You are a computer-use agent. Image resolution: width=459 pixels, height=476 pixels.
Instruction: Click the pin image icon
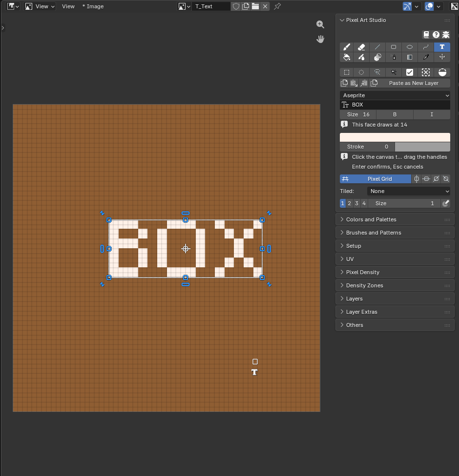pyautogui.click(x=277, y=6)
